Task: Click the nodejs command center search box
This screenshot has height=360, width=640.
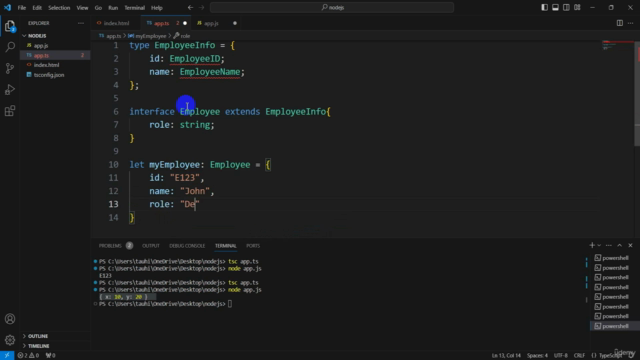Action: pos(332,7)
